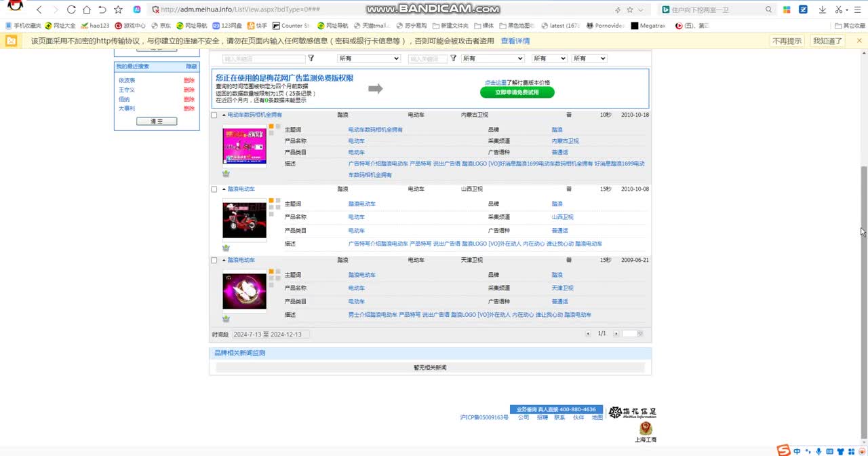
Task: Bookmark the page with the star icon
Action: click(x=119, y=9)
